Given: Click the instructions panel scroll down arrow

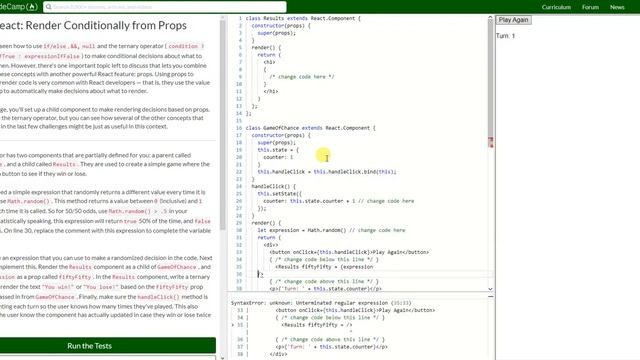Looking at the screenshot, I should [222, 358].
